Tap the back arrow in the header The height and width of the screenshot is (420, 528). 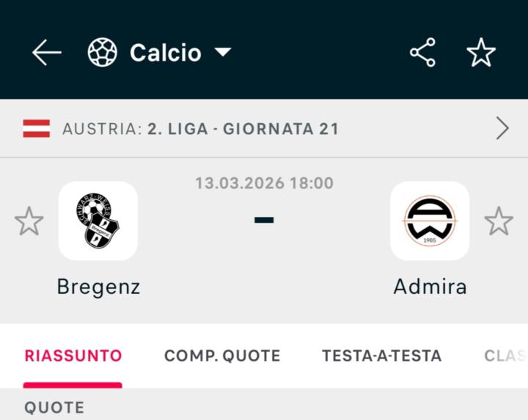pyautogui.click(x=47, y=53)
